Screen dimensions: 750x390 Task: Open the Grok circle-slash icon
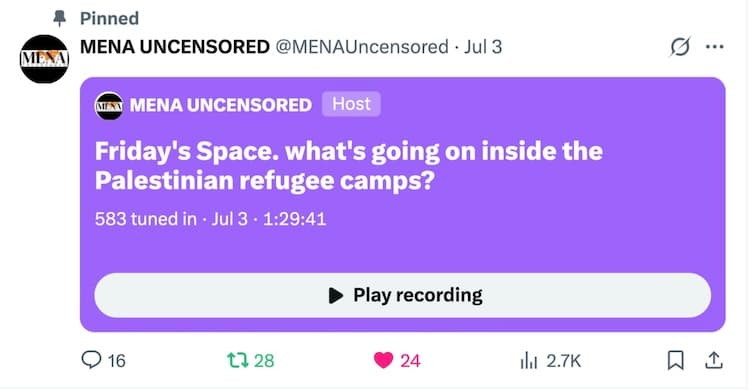pos(680,46)
